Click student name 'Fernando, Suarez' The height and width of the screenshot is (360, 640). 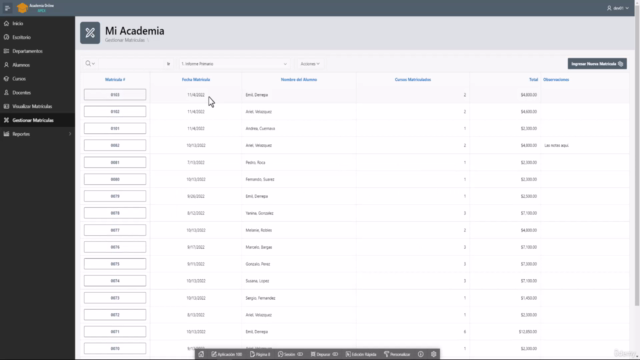pyautogui.click(x=260, y=179)
